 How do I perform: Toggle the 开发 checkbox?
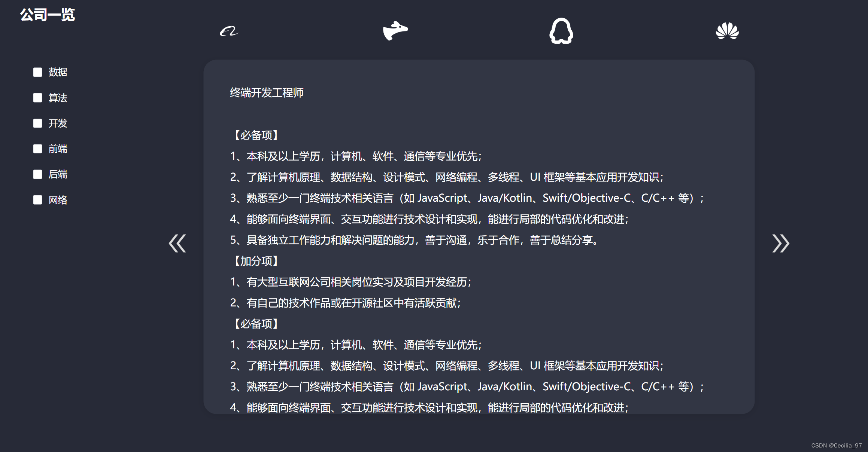[37, 123]
